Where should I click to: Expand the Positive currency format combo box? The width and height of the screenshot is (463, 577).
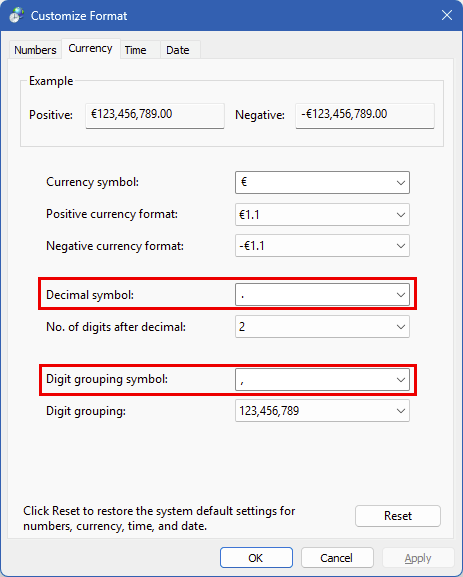(x=322, y=214)
